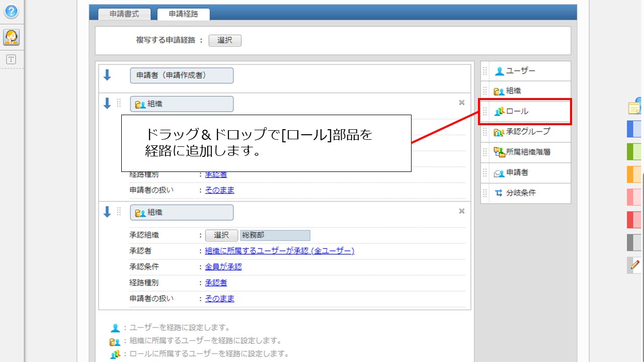The image size is (644, 362).
Task: Click 選択 next to 複写する申請経路
Action: [x=225, y=41]
